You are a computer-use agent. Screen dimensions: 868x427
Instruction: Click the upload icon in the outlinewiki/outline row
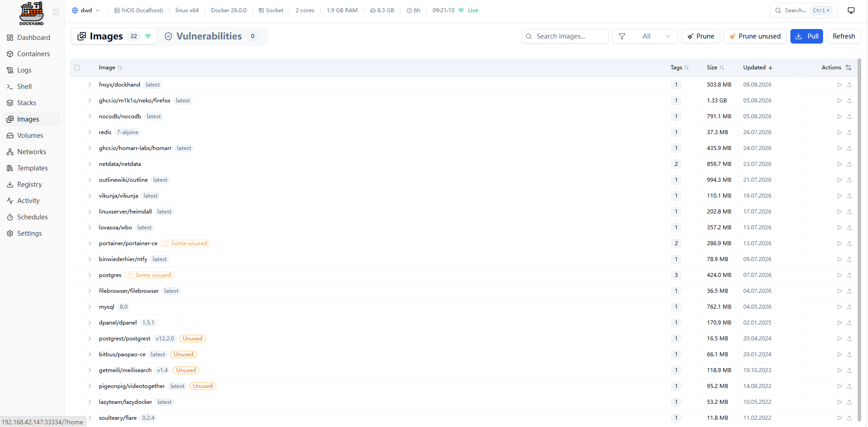tap(849, 180)
